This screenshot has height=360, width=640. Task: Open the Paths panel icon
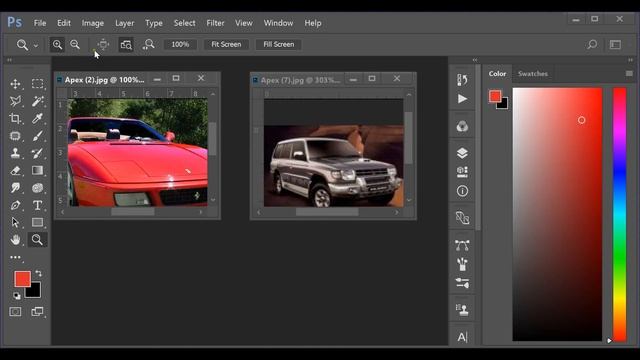tap(462, 245)
